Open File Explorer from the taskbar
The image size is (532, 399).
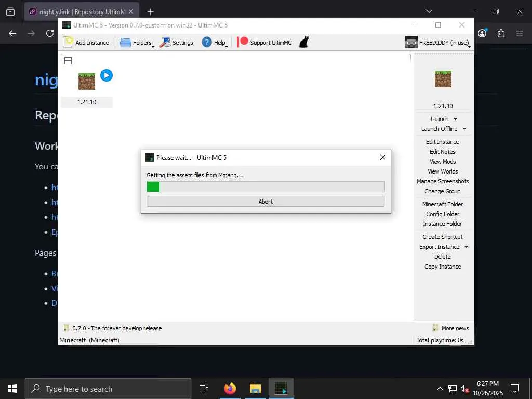[256, 389]
